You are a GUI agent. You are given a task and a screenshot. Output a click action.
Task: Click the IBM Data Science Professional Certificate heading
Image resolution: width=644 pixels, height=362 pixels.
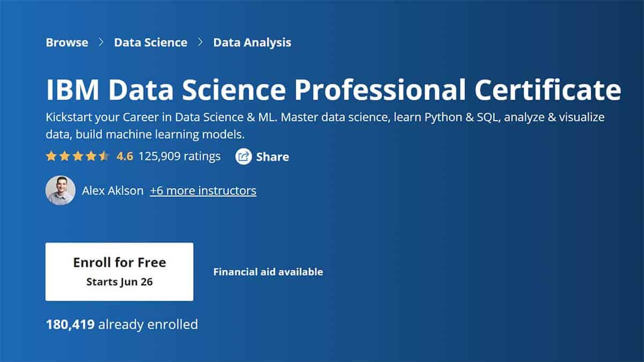pos(333,91)
